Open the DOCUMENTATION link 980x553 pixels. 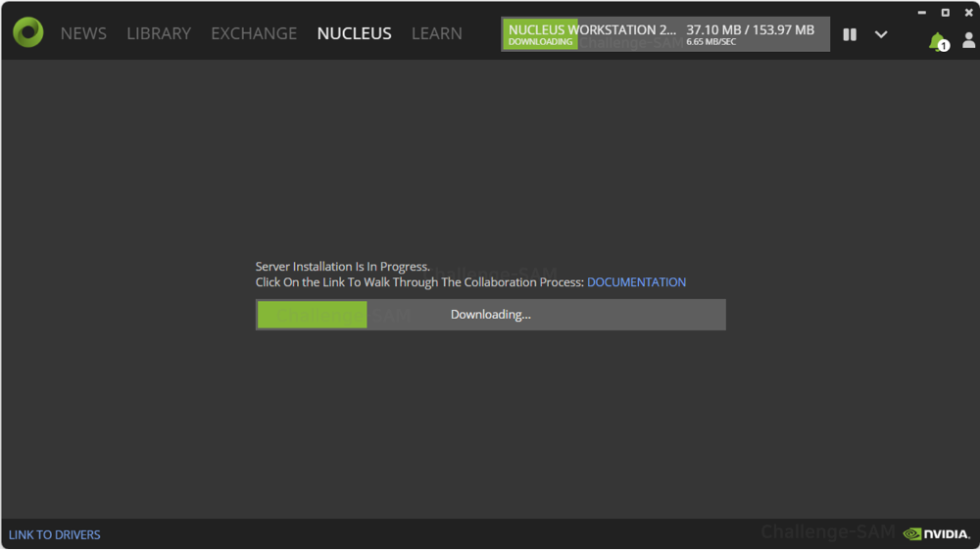pyautogui.click(x=636, y=282)
